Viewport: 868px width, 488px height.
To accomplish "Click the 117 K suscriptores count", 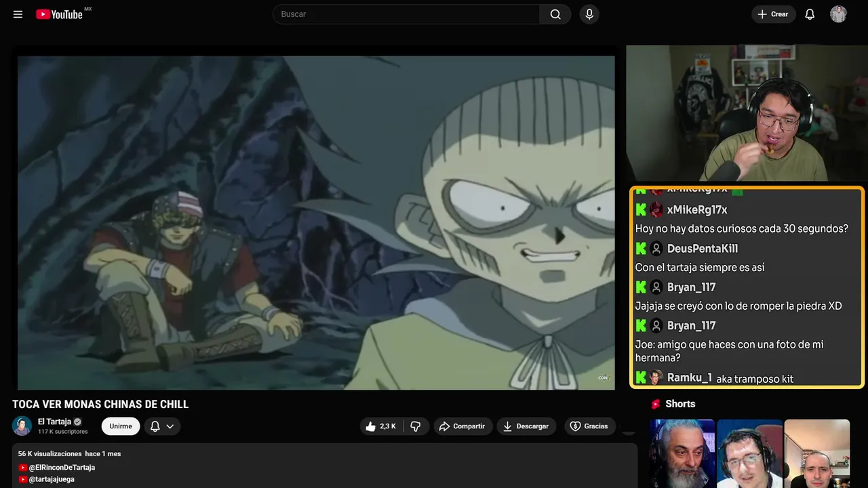I will click(x=63, y=432).
